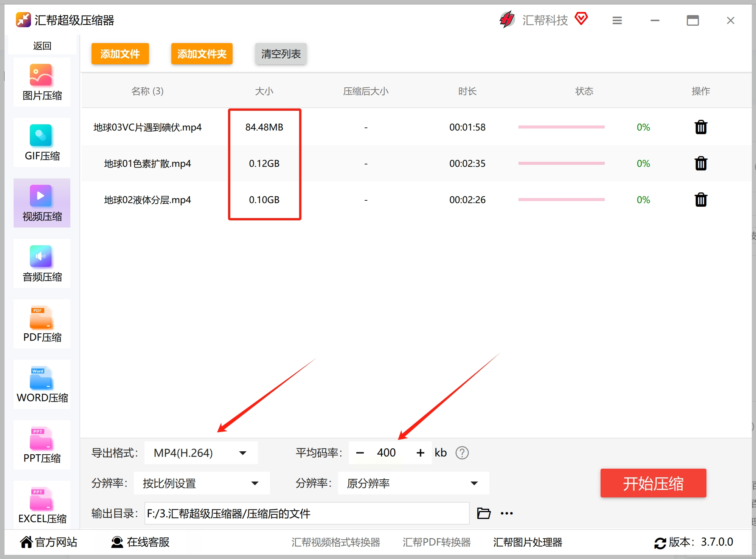Select the 视频压缩 sidebar tab
The height and width of the screenshot is (559, 756).
pyautogui.click(x=42, y=203)
